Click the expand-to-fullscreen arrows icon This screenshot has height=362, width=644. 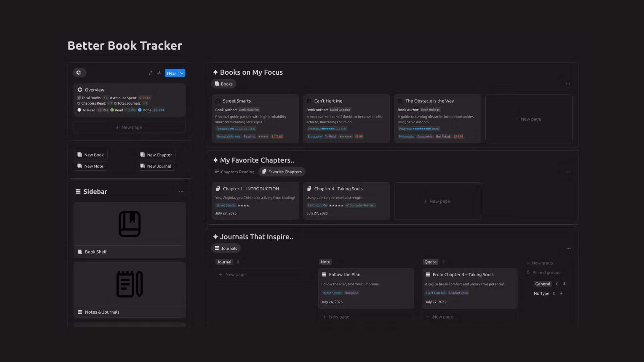click(150, 73)
